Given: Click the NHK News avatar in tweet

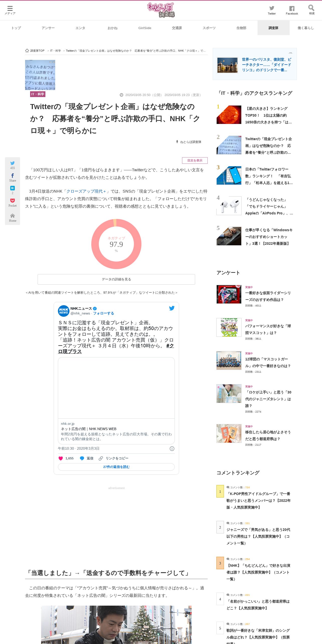Looking at the screenshot, I should click(64, 311).
